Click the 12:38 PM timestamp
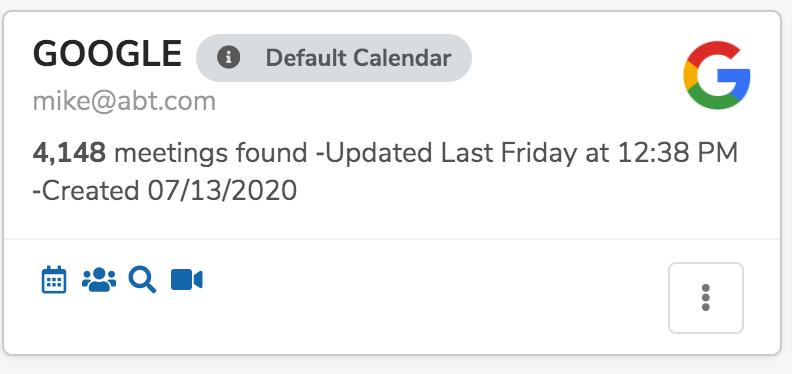Screen dimensions: 792x374 677,153
